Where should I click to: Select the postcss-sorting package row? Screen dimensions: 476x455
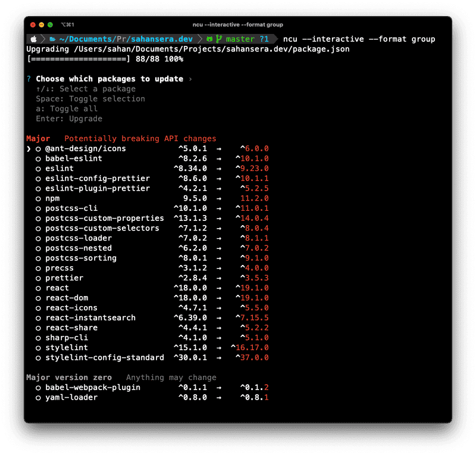coord(152,258)
